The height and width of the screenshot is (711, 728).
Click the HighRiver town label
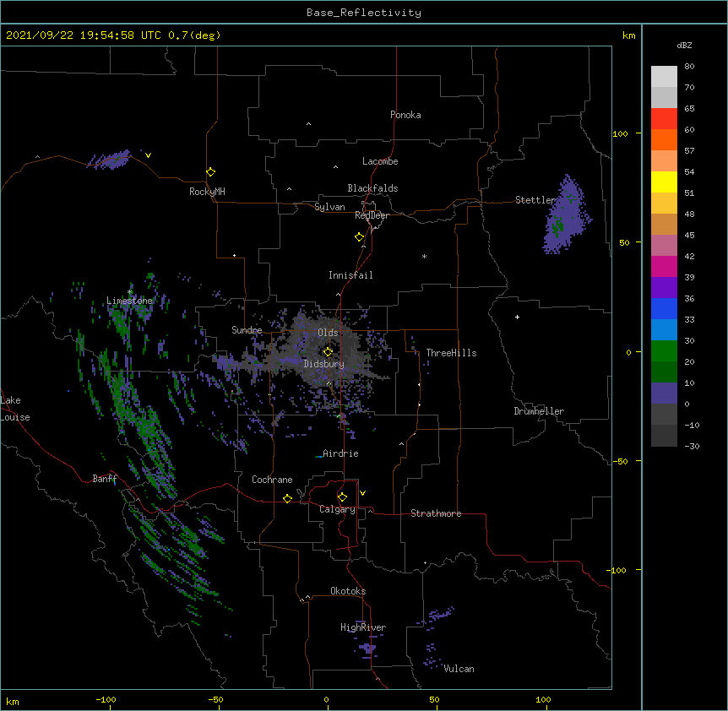pos(363,627)
